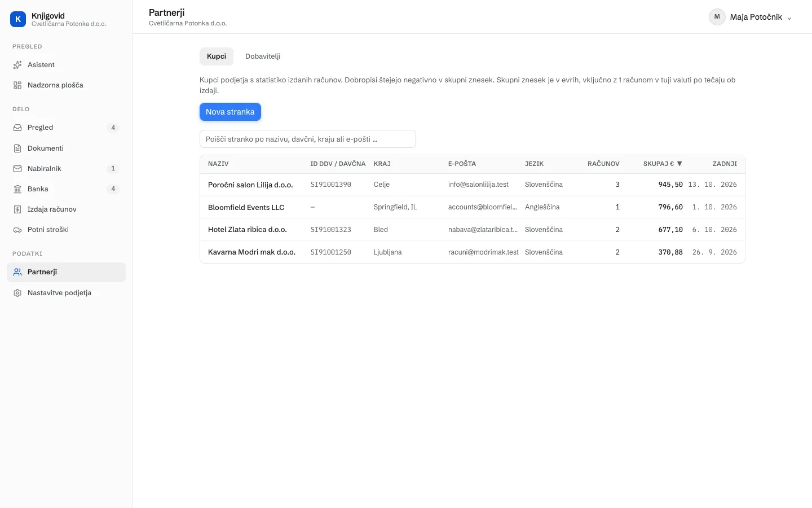Sort by the SKUPAJ € column arrow
This screenshot has width=812, height=508.
(x=679, y=164)
